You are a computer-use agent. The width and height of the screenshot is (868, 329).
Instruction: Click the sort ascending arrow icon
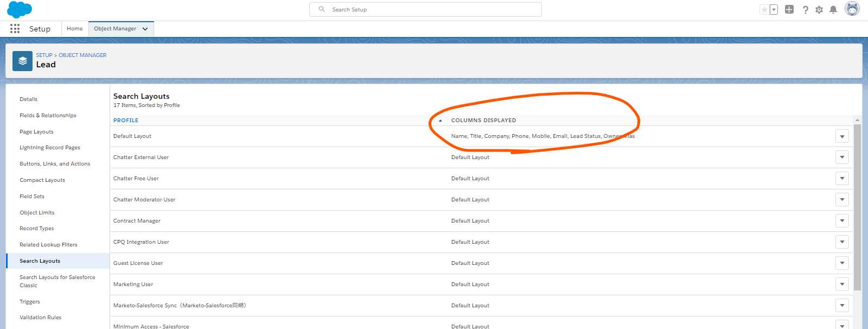click(441, 121)
